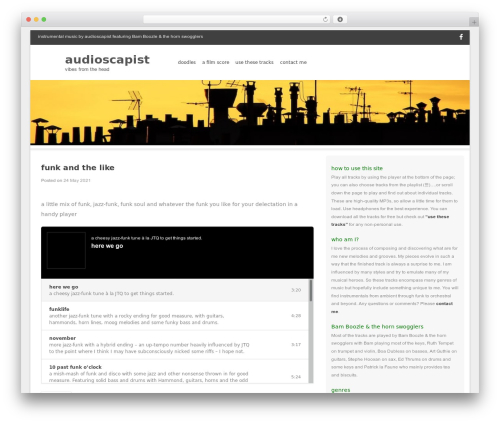Open the 'a film score' menu item
Screen dimensions: 500x423
[215, 62]
